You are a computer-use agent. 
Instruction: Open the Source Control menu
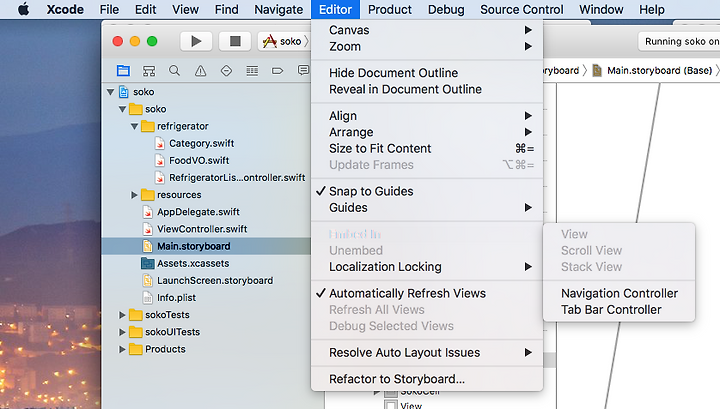(522, 9)
